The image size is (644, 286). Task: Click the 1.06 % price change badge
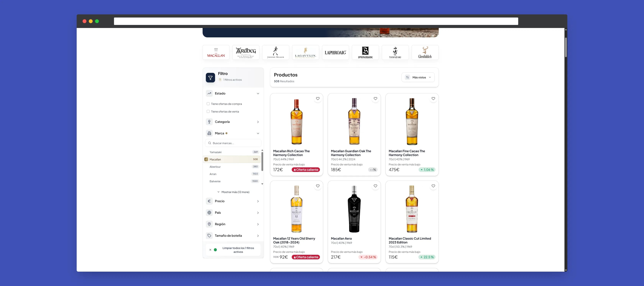[x=427, y=170]
